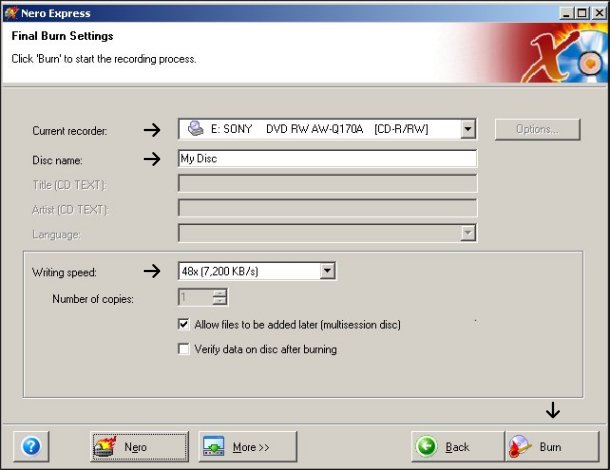This screenshot has height=470, width=610.
Task: Enable Verify data on disc after burning
Action: [x=184, y=349]
